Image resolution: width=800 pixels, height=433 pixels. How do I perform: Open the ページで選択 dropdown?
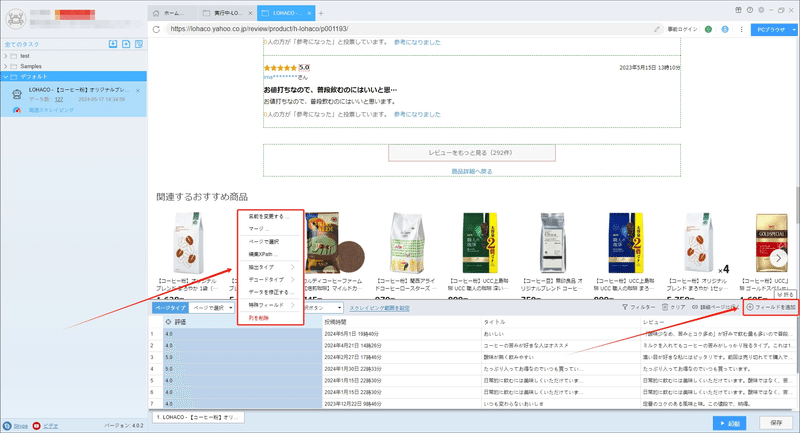211,308
